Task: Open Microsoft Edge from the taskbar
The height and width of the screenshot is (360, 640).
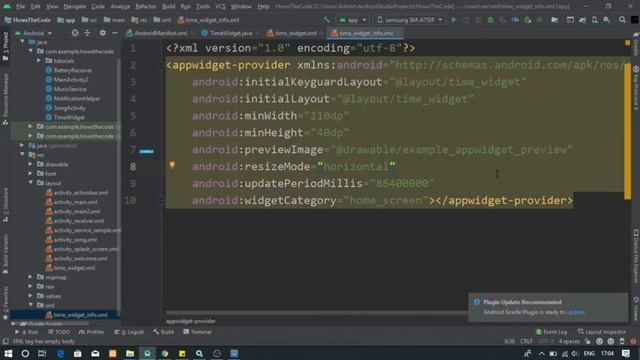Action: pos(60,353)
